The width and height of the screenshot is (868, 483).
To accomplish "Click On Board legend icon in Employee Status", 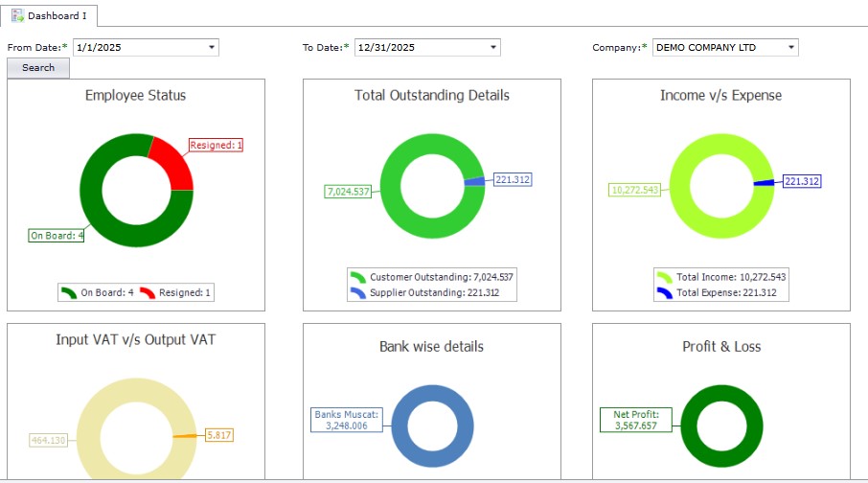I will (x=68, y=292).
